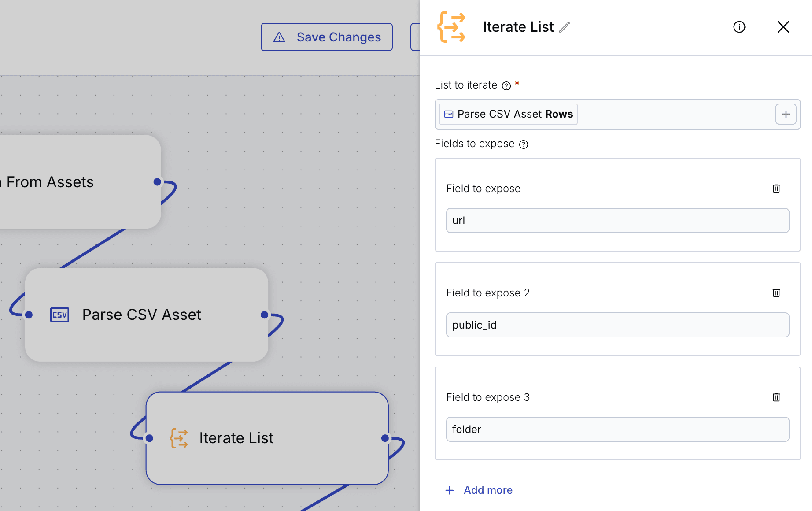The width and height of the screenshot is (812, 511).
Task: Select the Parse CSV Asset node on the canvas
Action: point(147,315)
